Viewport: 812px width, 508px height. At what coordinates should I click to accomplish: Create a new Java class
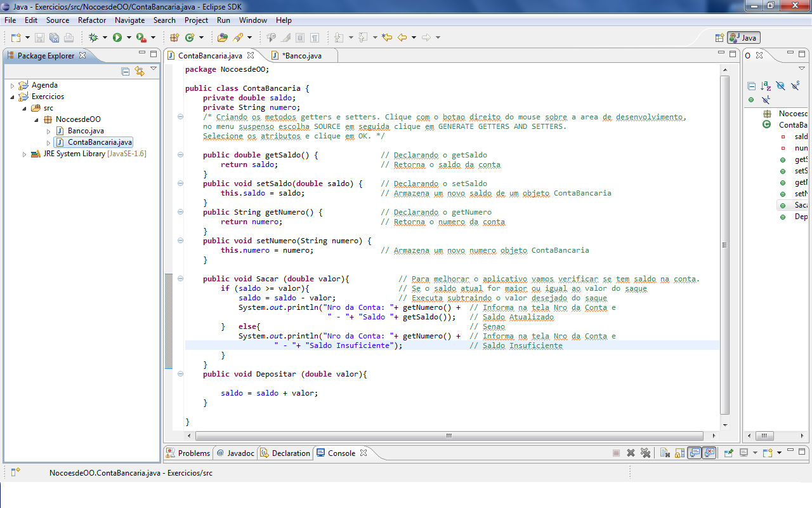pos(188,37)
